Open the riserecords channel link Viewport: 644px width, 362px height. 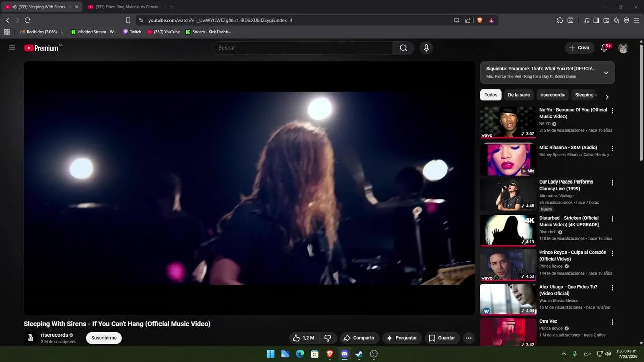[54, 335]
